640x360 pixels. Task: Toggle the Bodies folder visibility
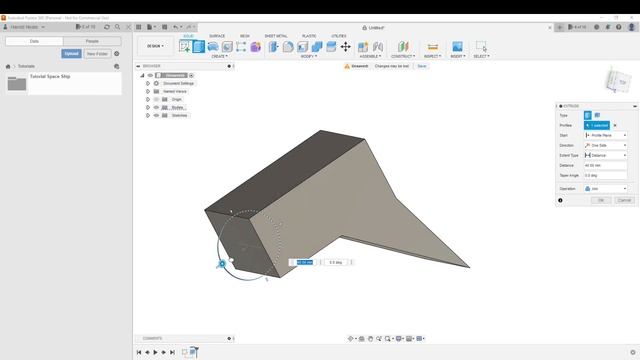click(x=156, y=107)
